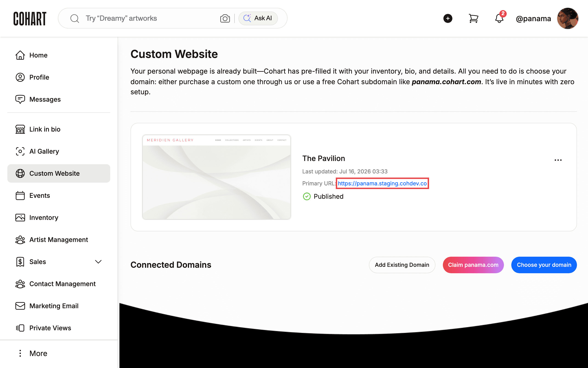Image resolution: width=588 pixels, height=368 pixels.
Task: Click the Meridien Gallery website thumbnail
Action: [217, 177]
